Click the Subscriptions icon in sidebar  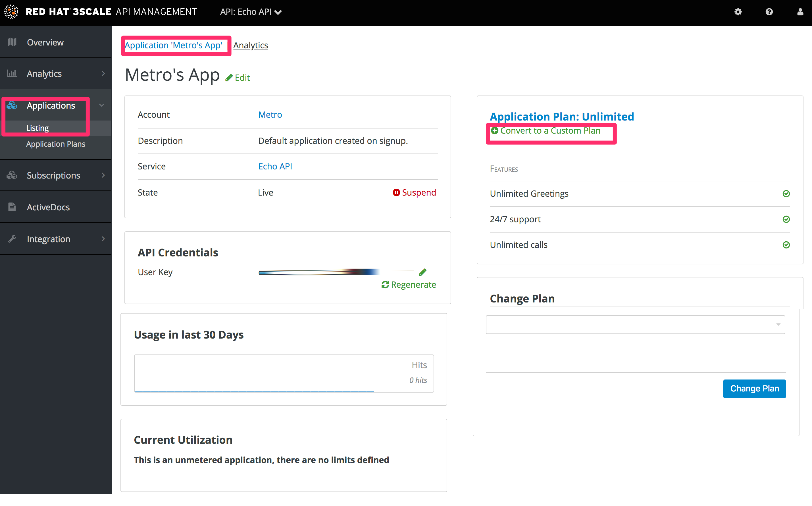(x=12, y=175)
